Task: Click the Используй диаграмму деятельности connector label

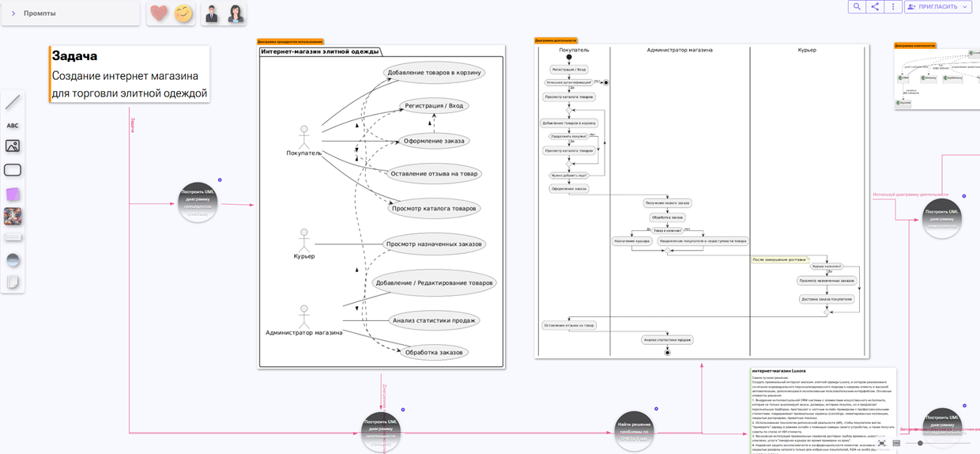Action: [x=910, y=194]
